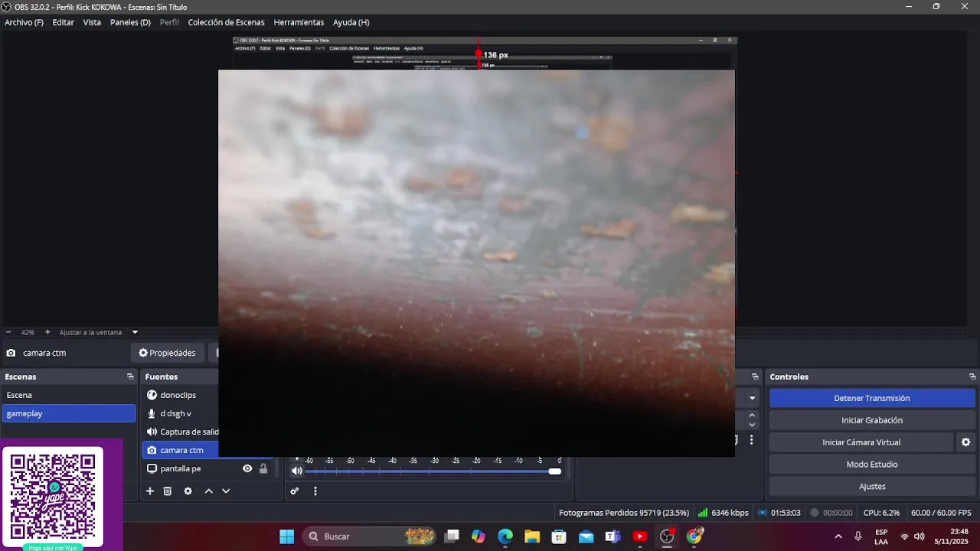Open File Explorer from taskbar
980x551 pixels.
coord(532,536)
